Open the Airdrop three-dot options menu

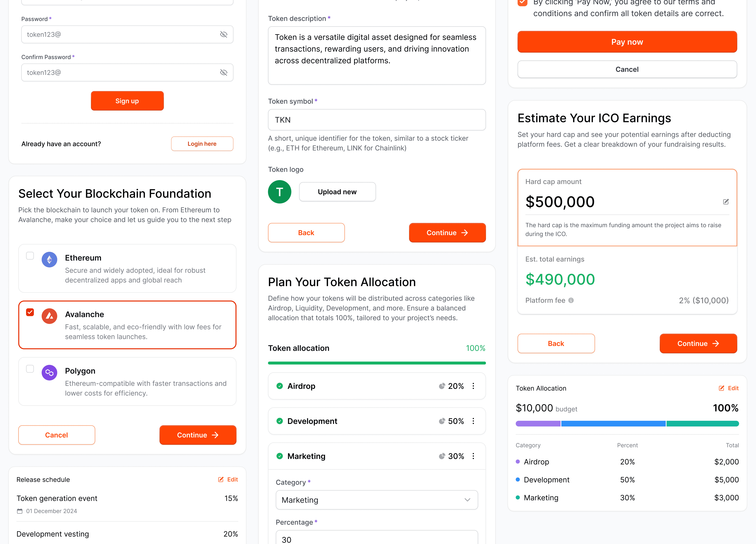tap(473, 386)
